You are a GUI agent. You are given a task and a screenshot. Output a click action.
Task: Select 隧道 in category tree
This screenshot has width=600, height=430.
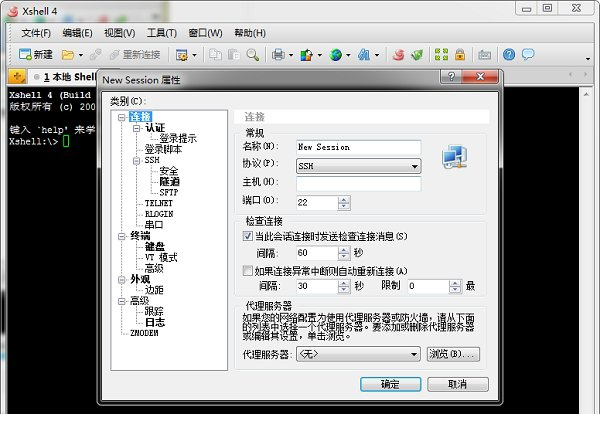170,181
